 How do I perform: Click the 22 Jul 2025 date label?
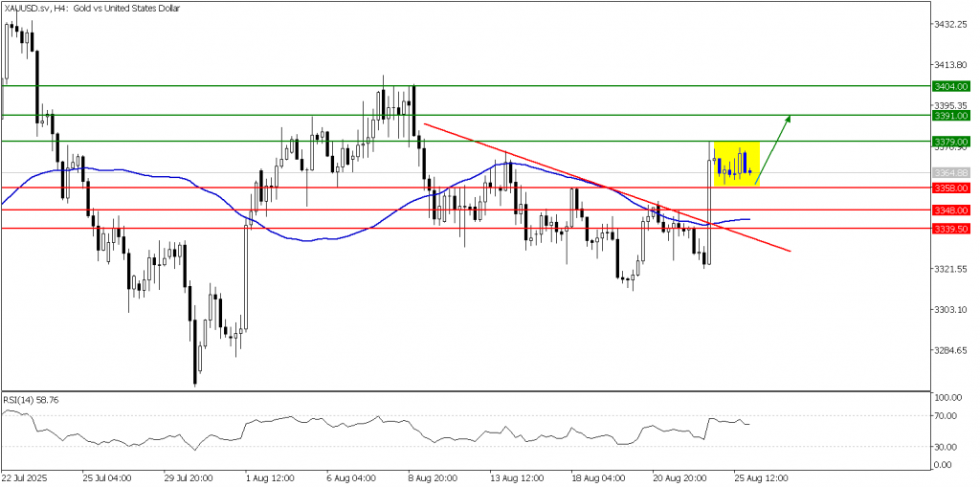pos(23,477)
